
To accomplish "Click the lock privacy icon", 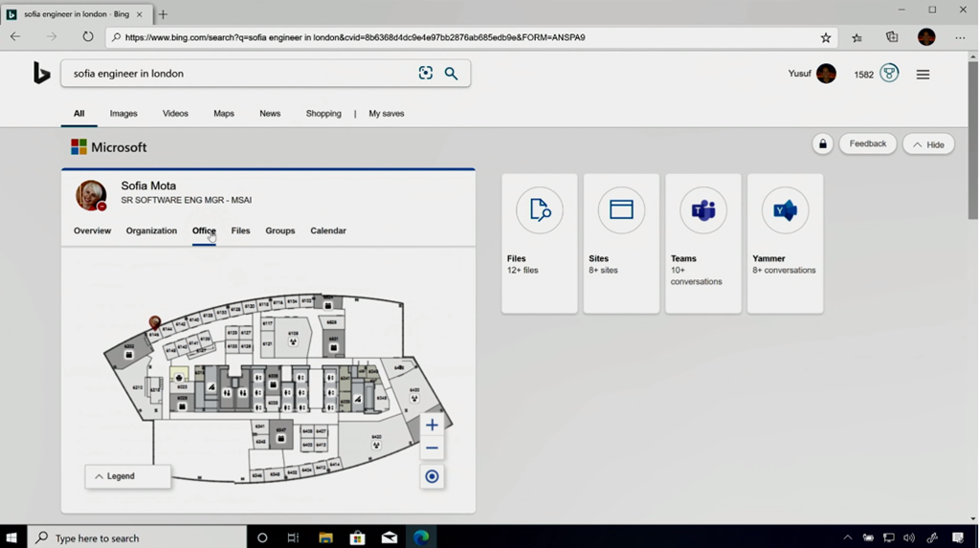I will point(822,144).
